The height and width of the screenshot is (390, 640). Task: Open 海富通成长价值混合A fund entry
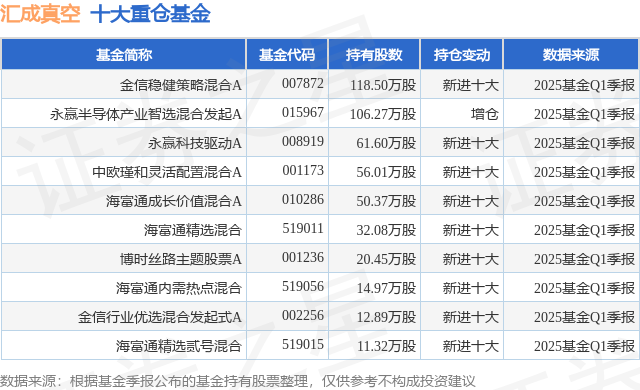(174, 201)
